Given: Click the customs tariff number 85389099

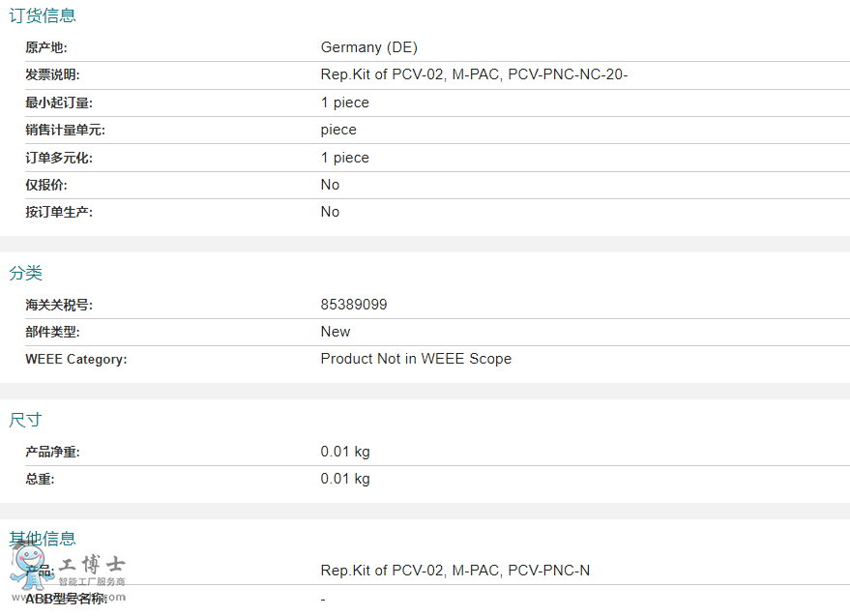Looking at the screenshot, I should 354,305.
